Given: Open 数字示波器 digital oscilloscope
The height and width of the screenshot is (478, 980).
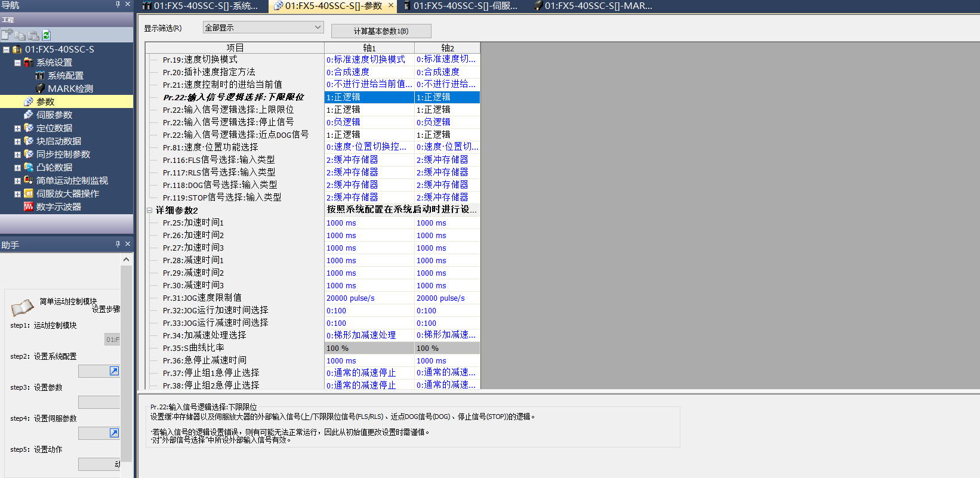Looking at the screenshot, I should [x=58, y=207].
